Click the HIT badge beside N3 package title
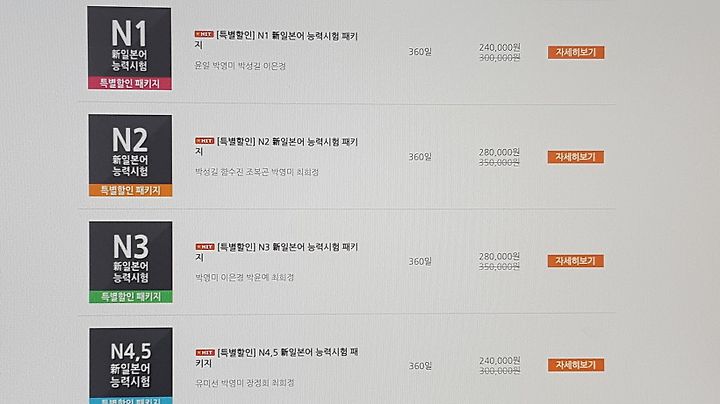720x404 pixels. coord(205,247)
